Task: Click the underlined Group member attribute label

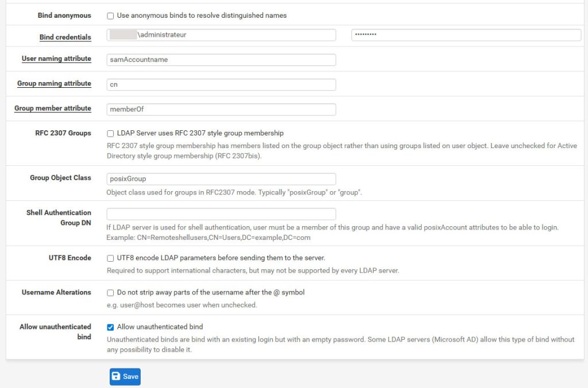Action: [x=53, y=108]
